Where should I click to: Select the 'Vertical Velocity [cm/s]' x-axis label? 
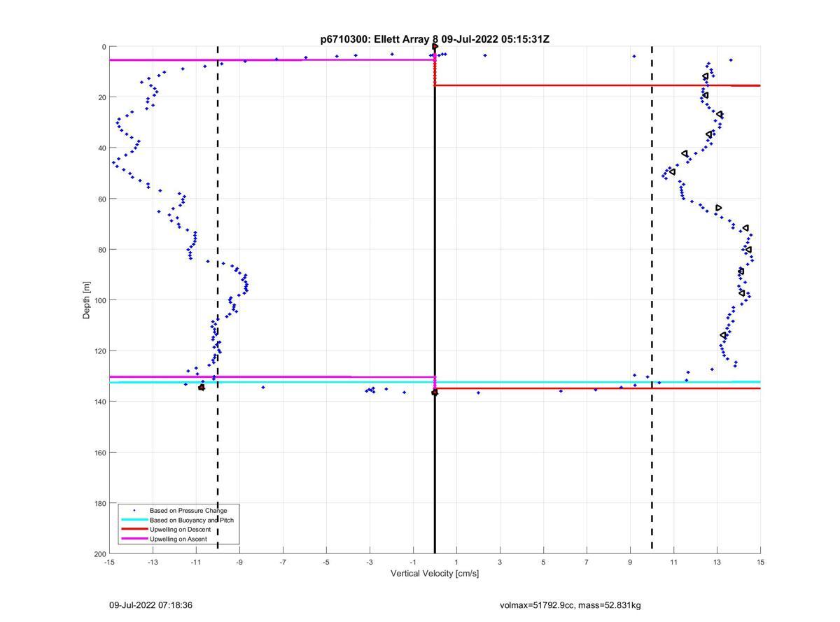pyautogui.click(x=435, y=574)
